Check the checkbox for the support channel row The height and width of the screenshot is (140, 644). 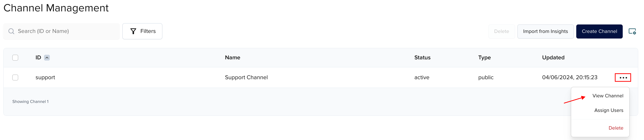(x=15, y=78)
